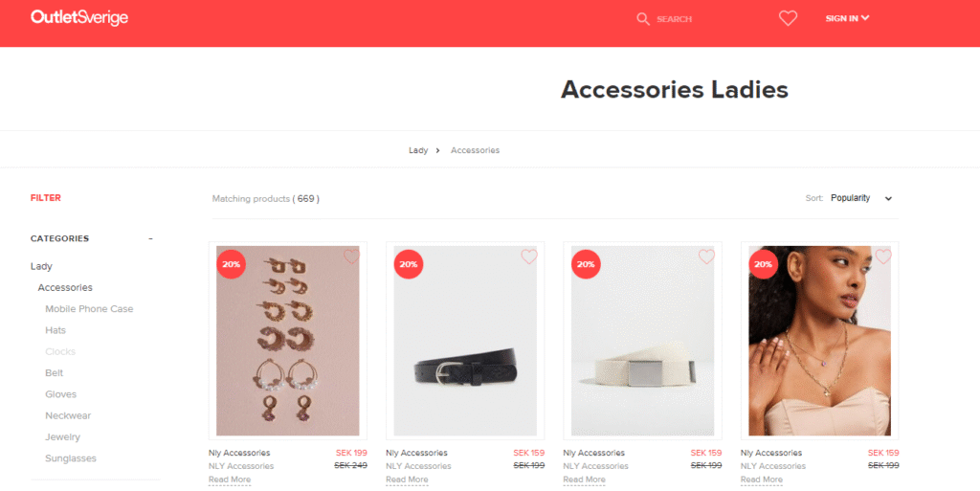Open the Sort Popularity dropdown
The width and height of the screenshot is (980, 491).
pyautogui.click(x=861, y=198)
